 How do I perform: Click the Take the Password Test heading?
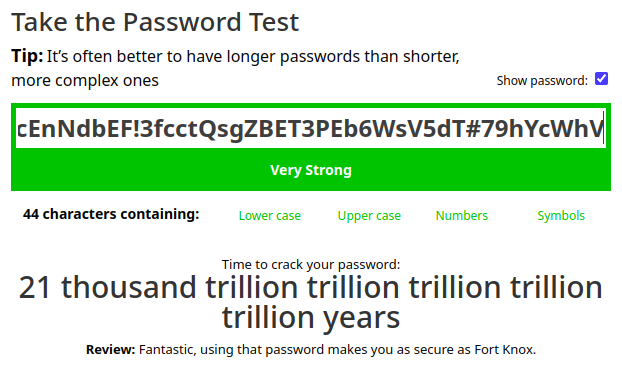[x=155, y=22]
